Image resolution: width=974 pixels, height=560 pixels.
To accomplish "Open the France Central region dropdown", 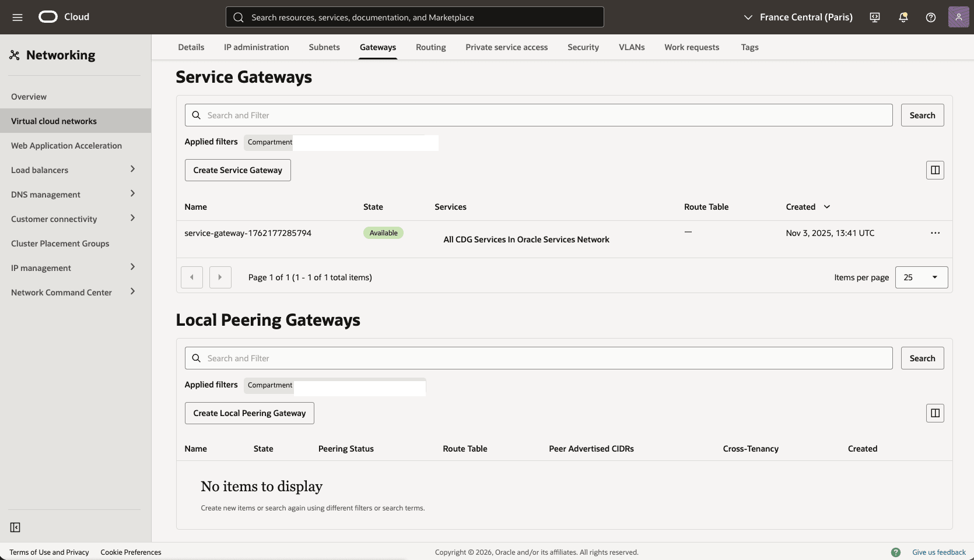I will 797,17.
